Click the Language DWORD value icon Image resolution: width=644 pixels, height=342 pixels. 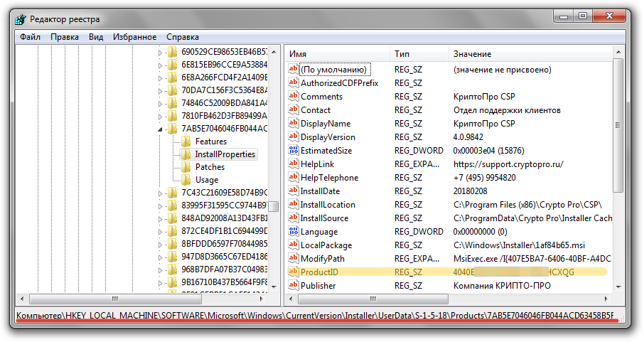[x=293, y=232]
